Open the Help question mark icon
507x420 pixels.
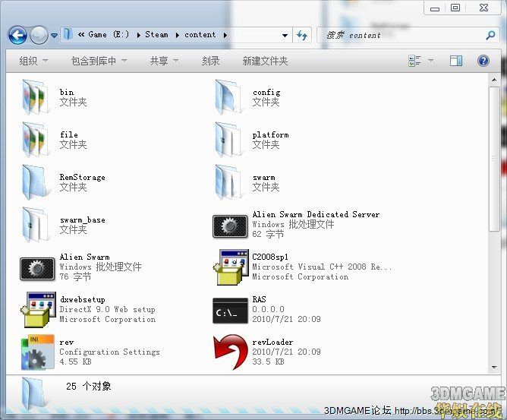point(483,61)
